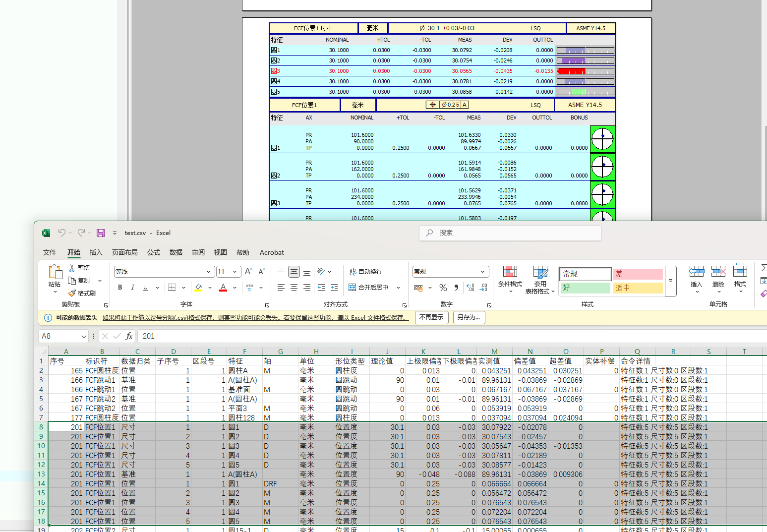Screen dimensions: 767x532
Task: Switch to Acrobat tab
Action: pos(272,252)
